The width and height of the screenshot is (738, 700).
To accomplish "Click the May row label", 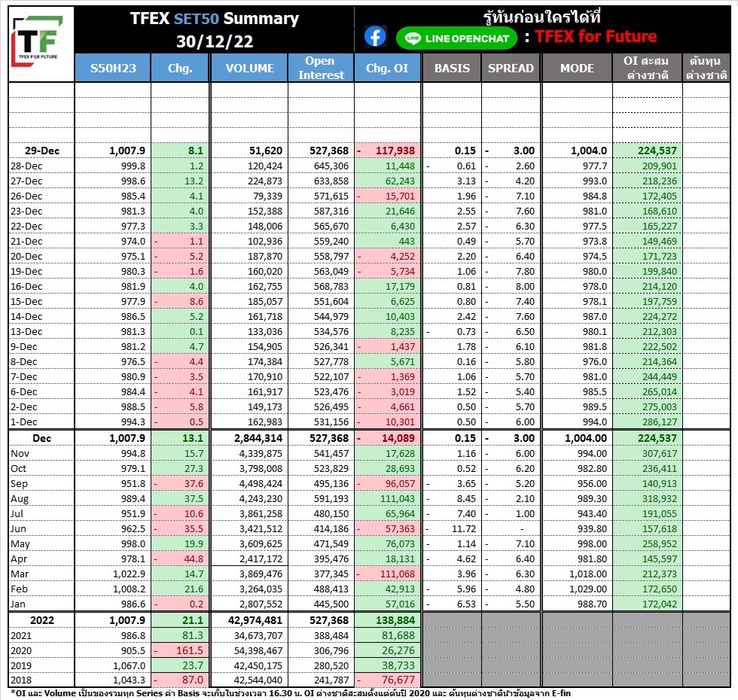I will [20, 543].
